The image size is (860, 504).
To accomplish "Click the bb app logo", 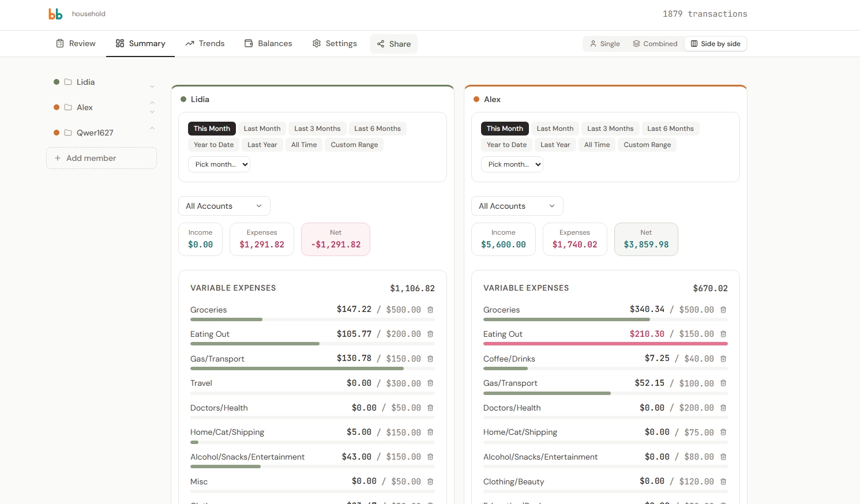I will (x=55, y=14).
